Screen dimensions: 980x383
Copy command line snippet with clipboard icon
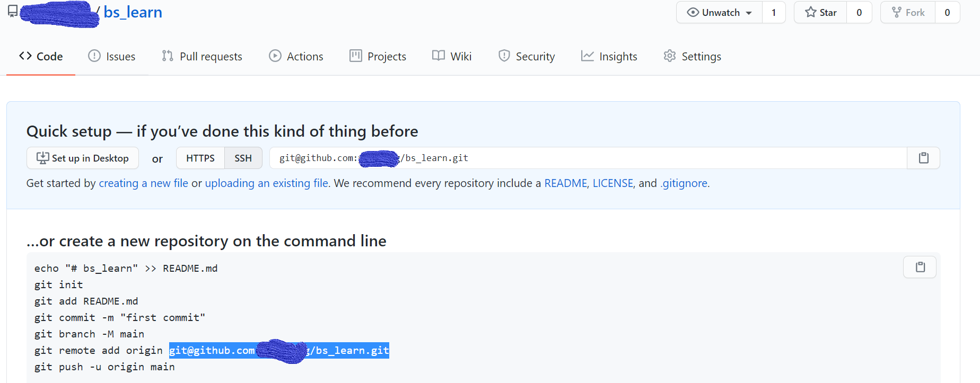(x=920, y=267)
